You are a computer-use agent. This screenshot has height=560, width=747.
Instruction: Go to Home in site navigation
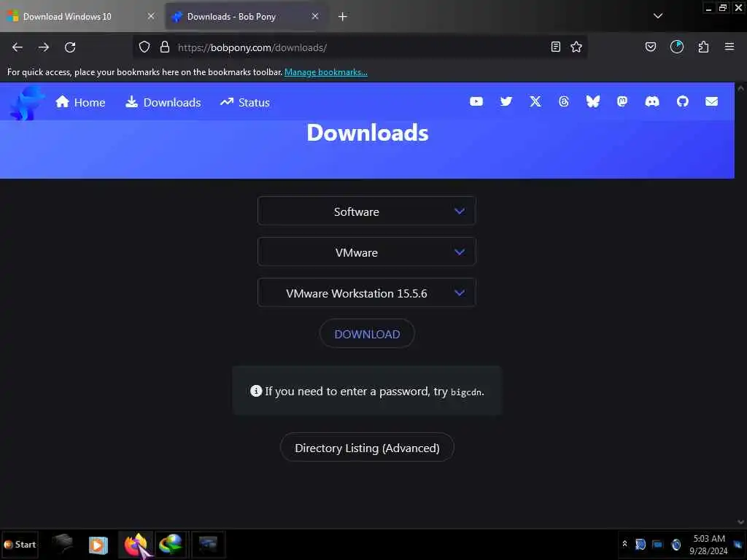80,102
